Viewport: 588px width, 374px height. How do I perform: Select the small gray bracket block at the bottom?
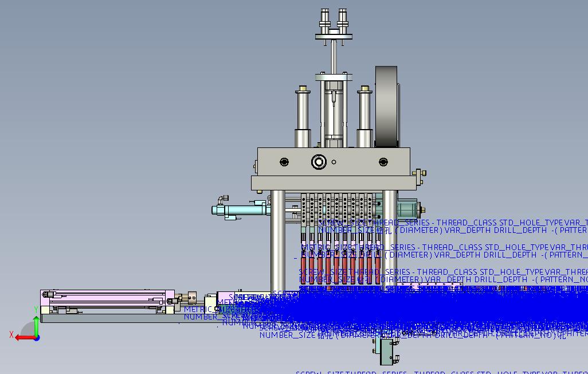pyautogui.click(x=387, y=351)
